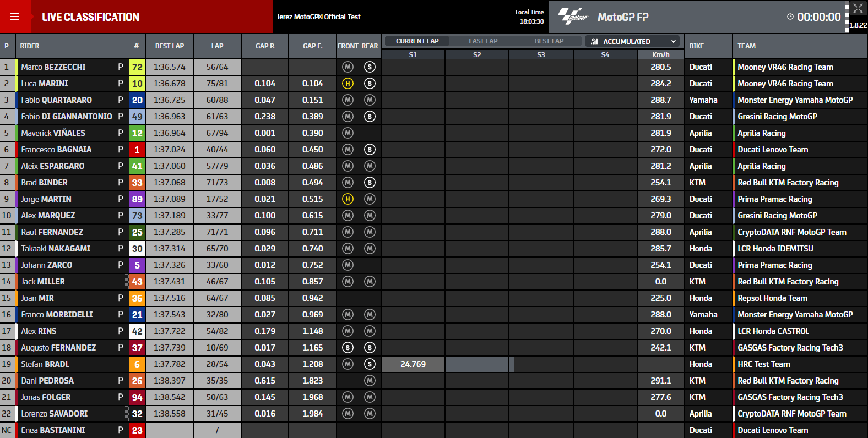The height and width of the screenshot is (438, 868).
Task: Select rider Enea BASTIANINI
Action: click(x=53, y=430)
